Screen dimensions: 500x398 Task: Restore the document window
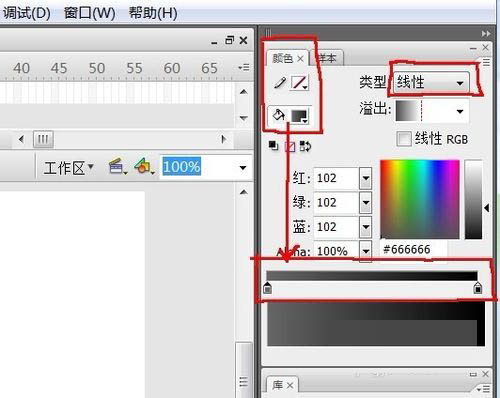coord(229,40)
